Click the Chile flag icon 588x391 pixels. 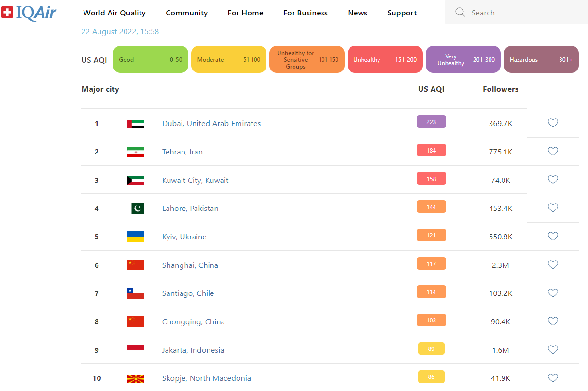(x=136, y=293)
